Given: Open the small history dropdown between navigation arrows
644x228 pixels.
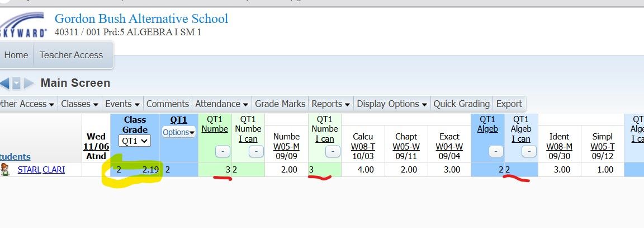Looking at the screenshot, I should pos(17,83).
